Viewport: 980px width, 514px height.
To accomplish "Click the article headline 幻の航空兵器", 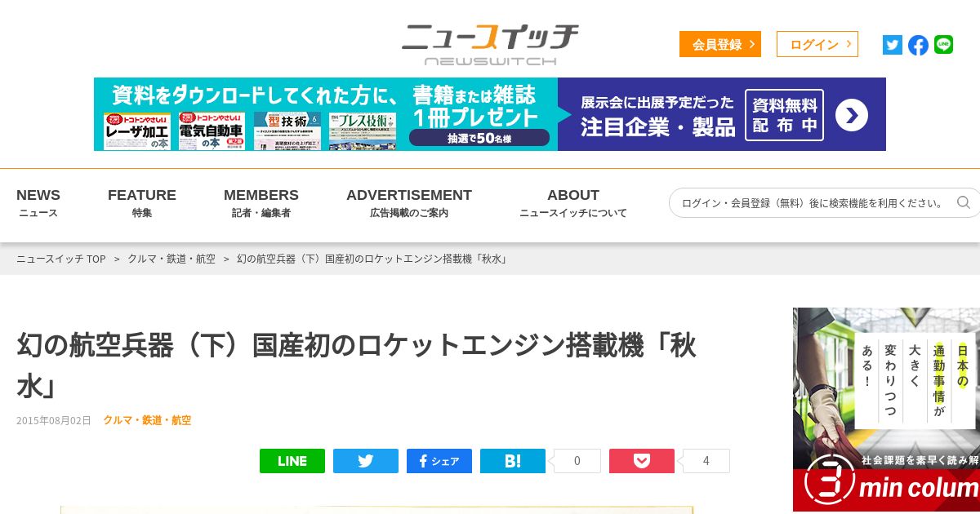I will click(x=356, y=365).
